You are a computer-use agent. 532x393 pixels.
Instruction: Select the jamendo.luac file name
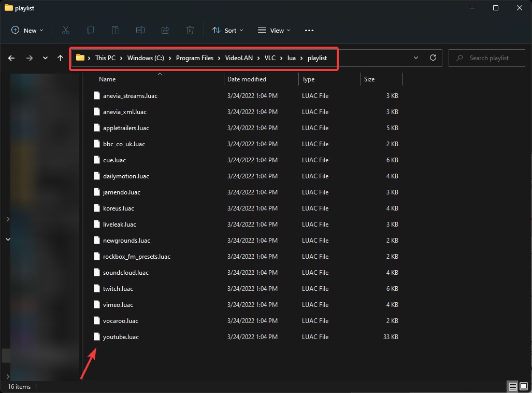pos(121,192)
